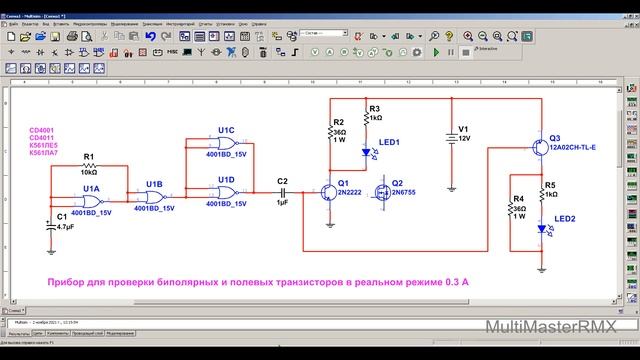Pause the simulation

pyautogui.click(x=451, y=52)
